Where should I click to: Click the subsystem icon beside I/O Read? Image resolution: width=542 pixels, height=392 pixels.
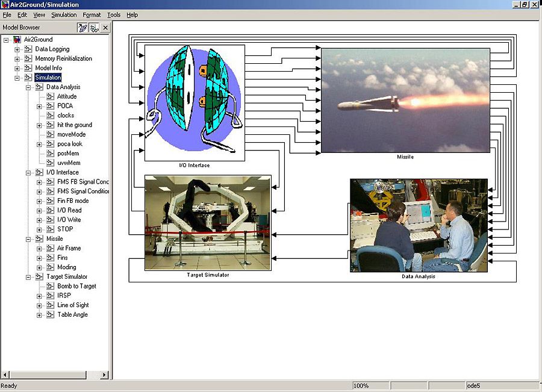point(49,210)
